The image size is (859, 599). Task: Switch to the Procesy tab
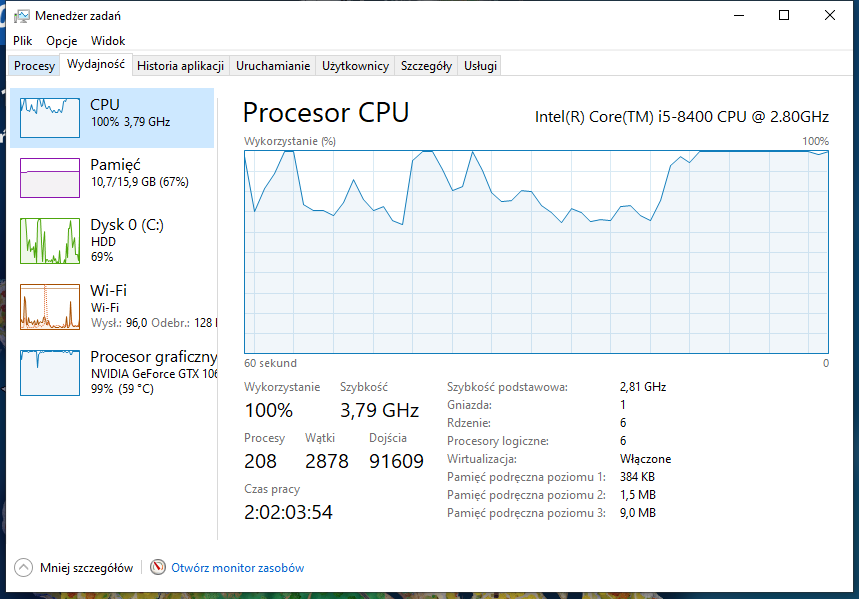(35, 66)
